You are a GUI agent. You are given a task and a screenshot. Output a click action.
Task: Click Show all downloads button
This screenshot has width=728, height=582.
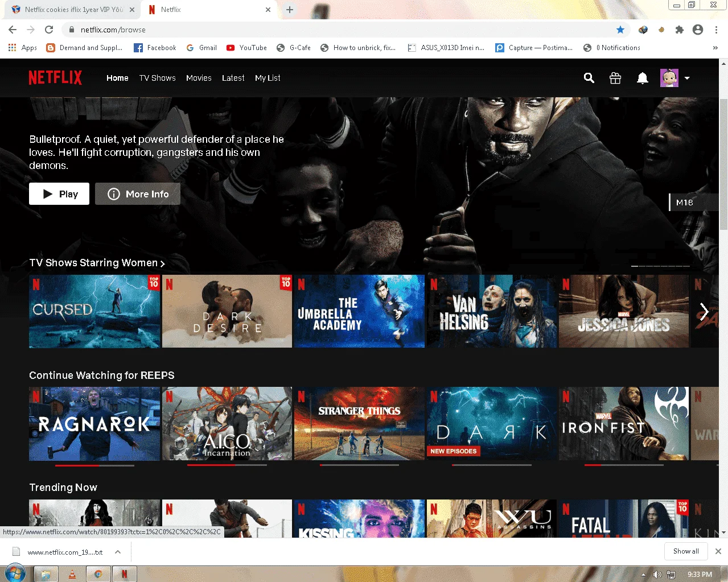point(686,551)
